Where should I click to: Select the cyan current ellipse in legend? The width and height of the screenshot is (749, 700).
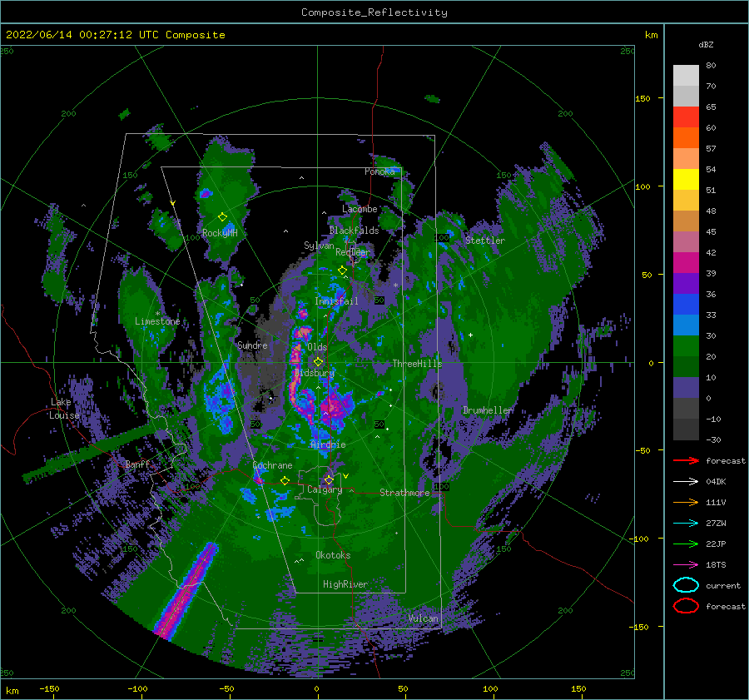click(686, 585)
